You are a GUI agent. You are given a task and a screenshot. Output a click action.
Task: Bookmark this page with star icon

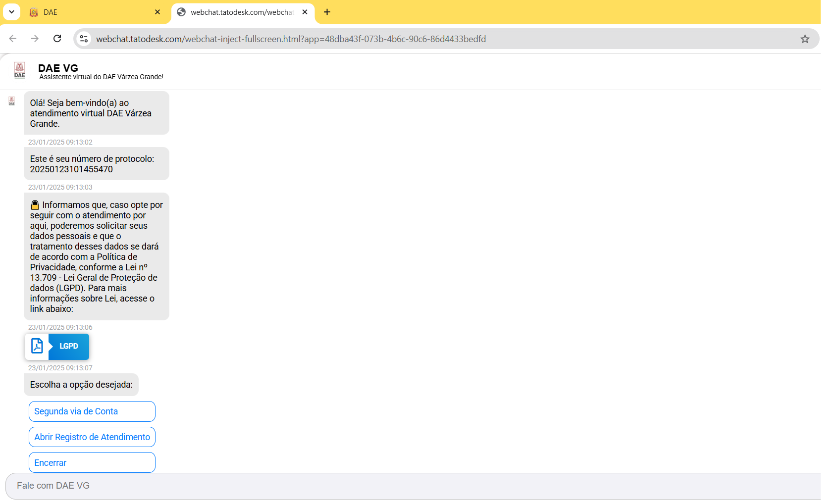coord(805,39)
